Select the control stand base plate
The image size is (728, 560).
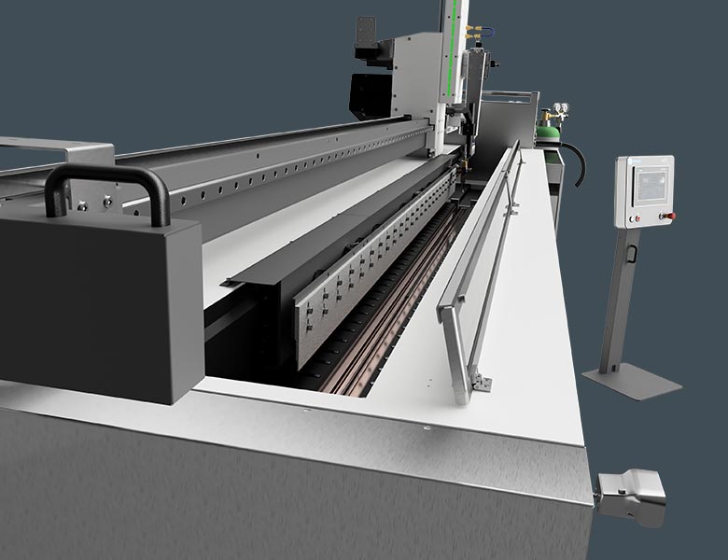639,381
